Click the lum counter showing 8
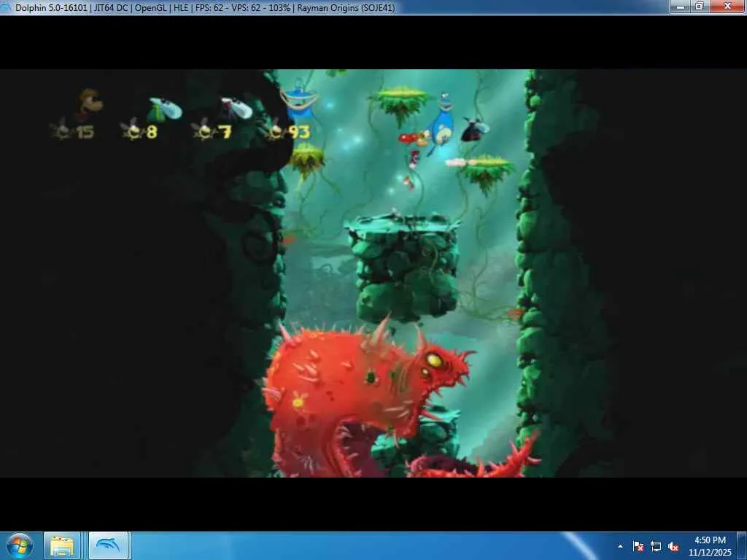This screenshot has width=747, height=560. pyautogui.click(x=139, y=131)
